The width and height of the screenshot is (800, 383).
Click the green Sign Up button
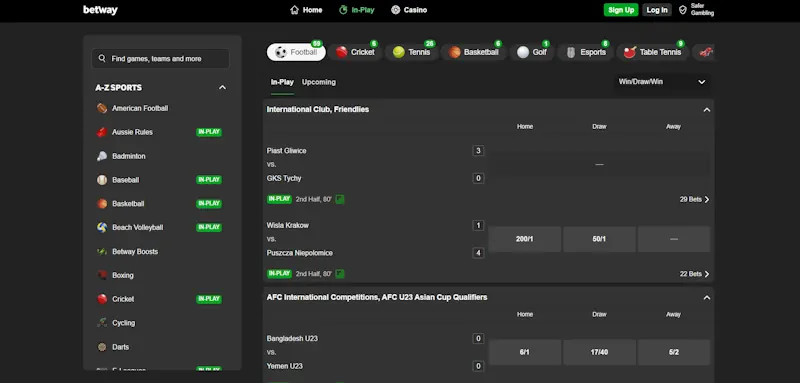pyautogui.click(x=621, y=10)
